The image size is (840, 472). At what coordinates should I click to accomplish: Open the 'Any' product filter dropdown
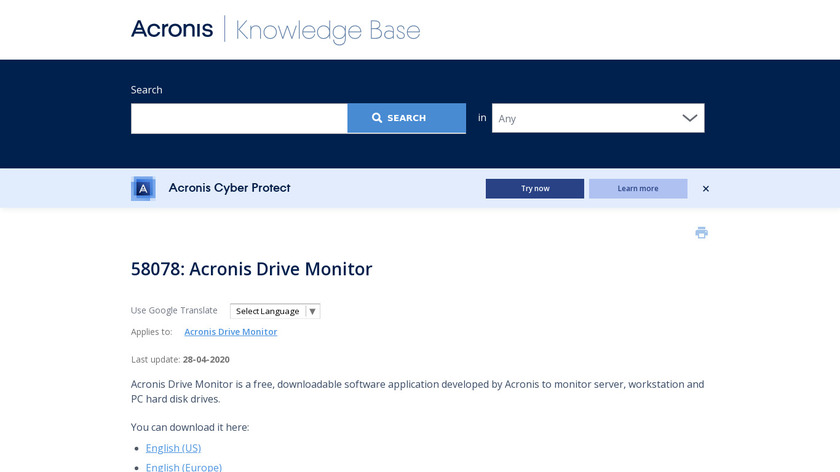coord(598,118)
